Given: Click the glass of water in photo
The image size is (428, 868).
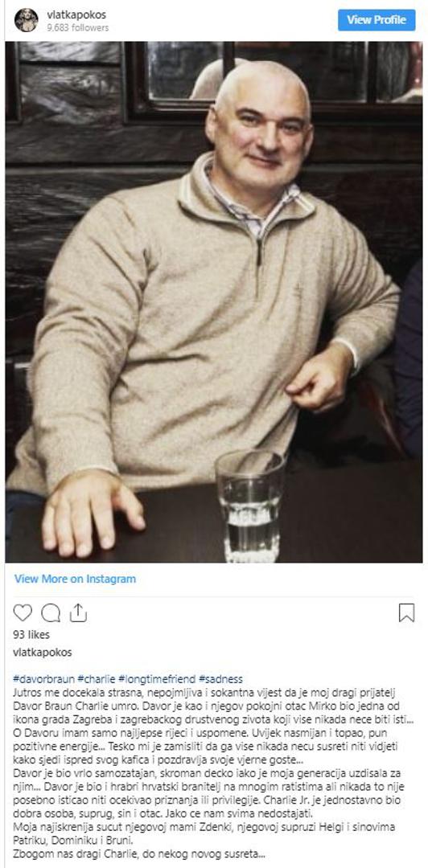Looking at the screenshot, I should point(250,506).
